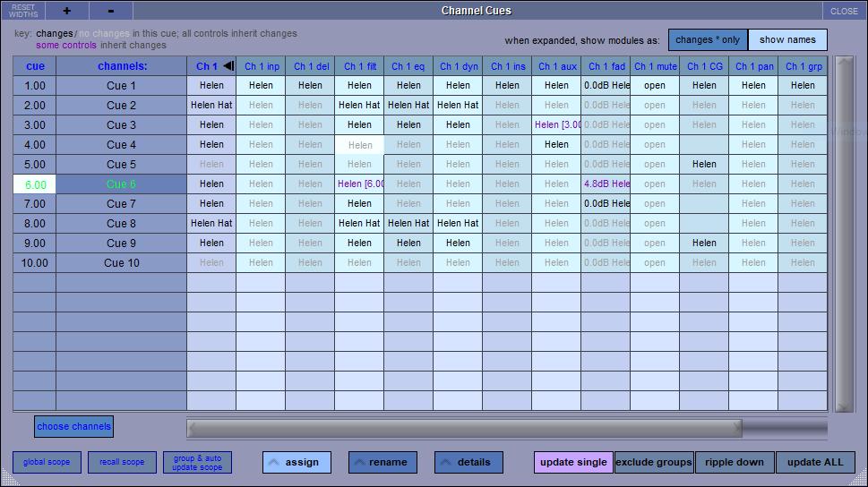
Task: Click the '0.0dB' fader cell in Cue 7
Action: [x=606, y=203]
